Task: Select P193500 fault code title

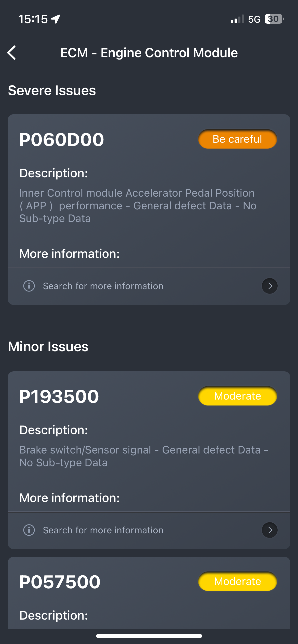Action: pos(59,397)
